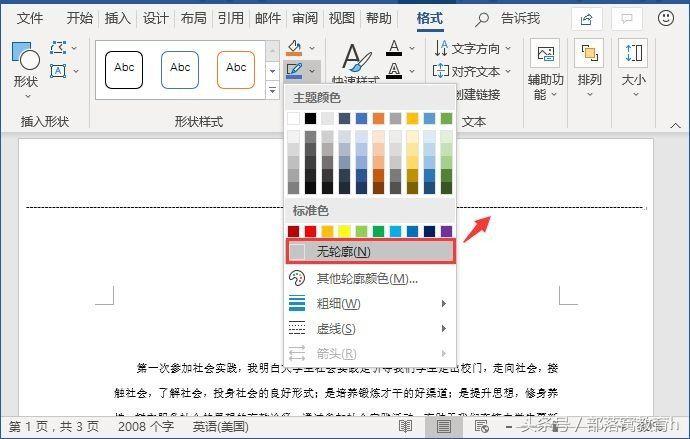
Task: Expand the Shape Fill dropdown arrow
Action: pyautogui.click(x=312, y=48)
